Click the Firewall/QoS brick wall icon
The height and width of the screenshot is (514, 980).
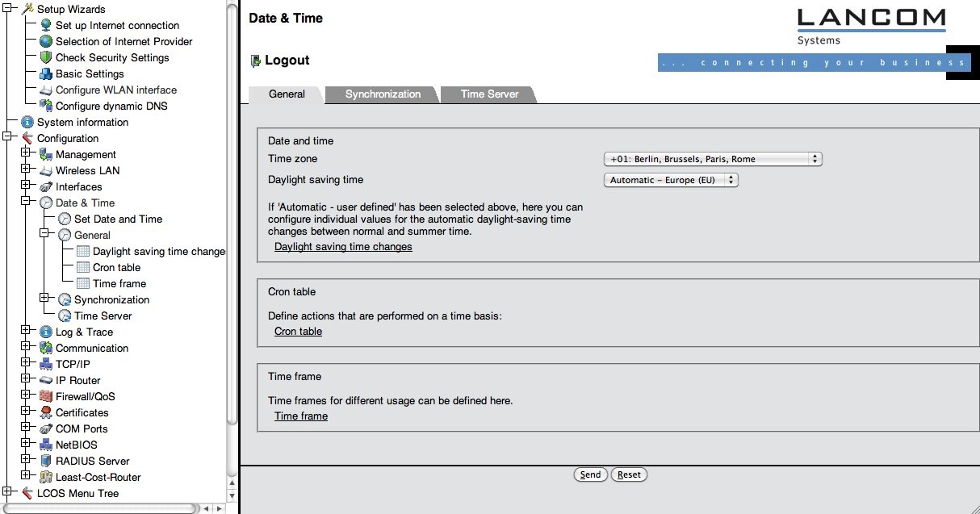coord(46,396)
